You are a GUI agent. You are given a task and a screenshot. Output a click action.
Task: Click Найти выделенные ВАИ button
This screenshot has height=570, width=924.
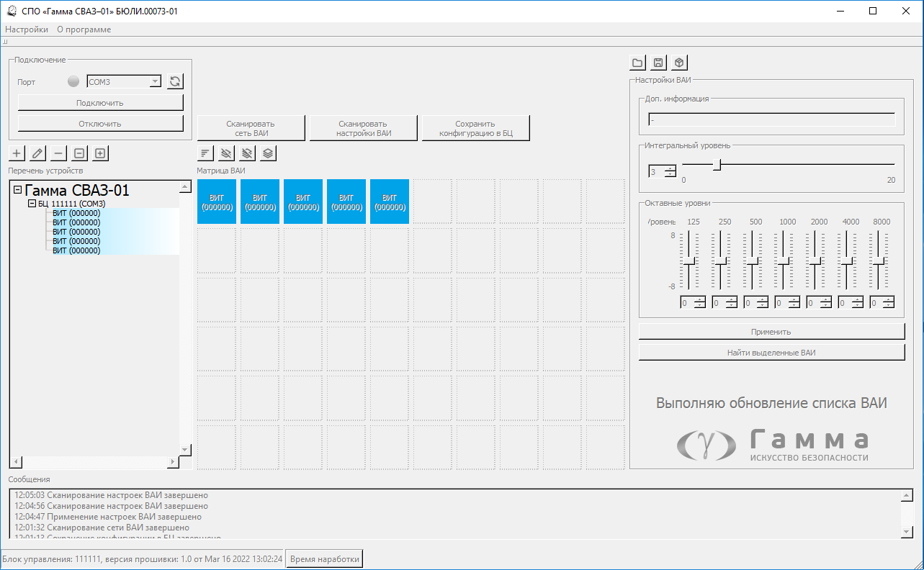[x=772, y=353]
